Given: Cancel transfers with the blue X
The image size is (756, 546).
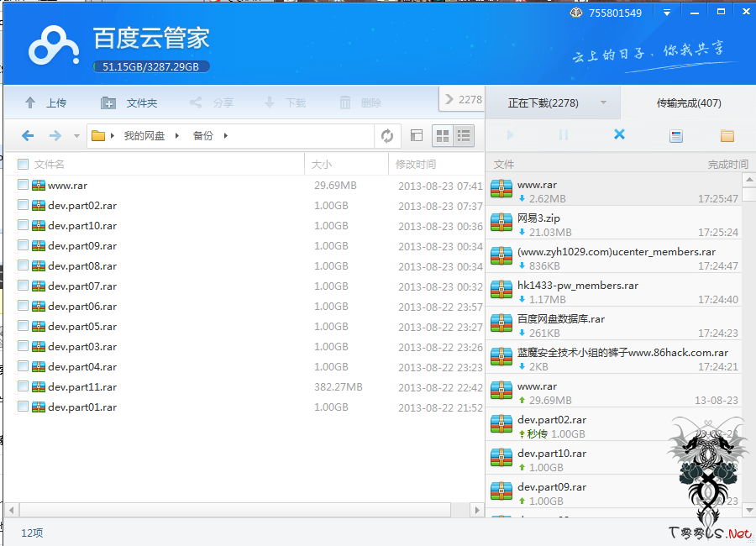Looking at the screenshot, I should coord(619,134).
